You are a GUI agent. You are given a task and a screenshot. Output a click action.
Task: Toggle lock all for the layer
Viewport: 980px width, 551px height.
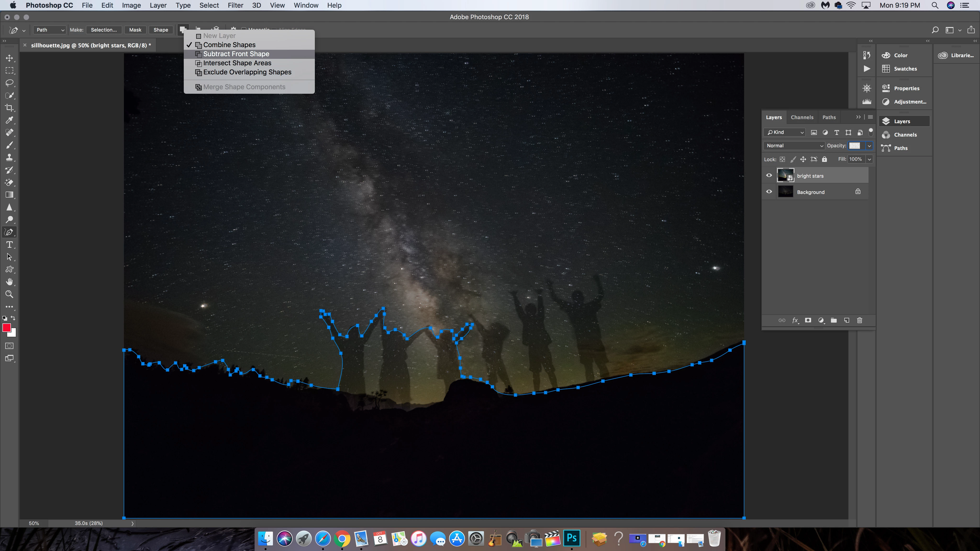[824, 159]
